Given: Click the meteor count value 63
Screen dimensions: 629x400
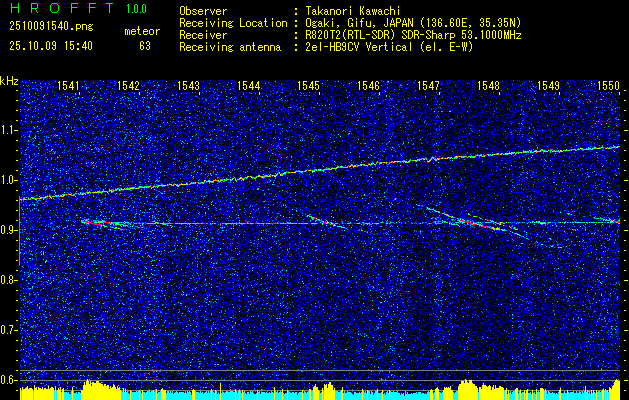Looking at the screenshot, I should 144,46.
